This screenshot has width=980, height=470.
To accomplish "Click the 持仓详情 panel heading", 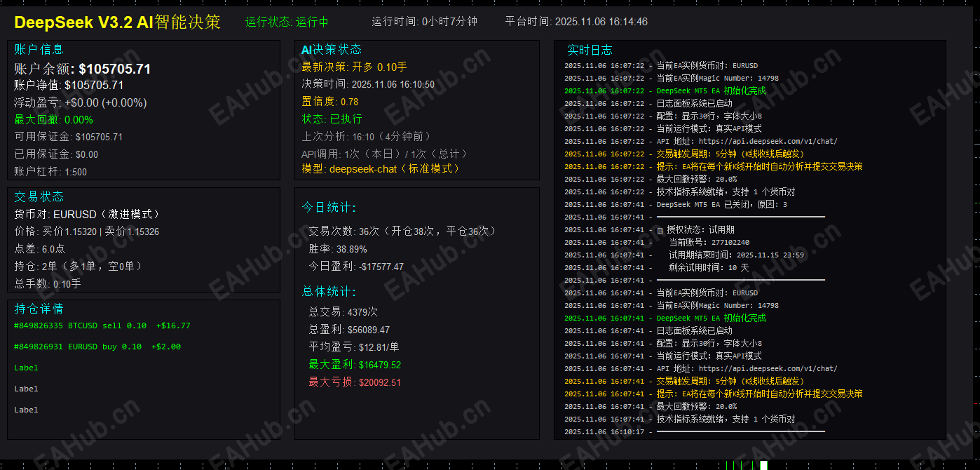I will [39, 309].
